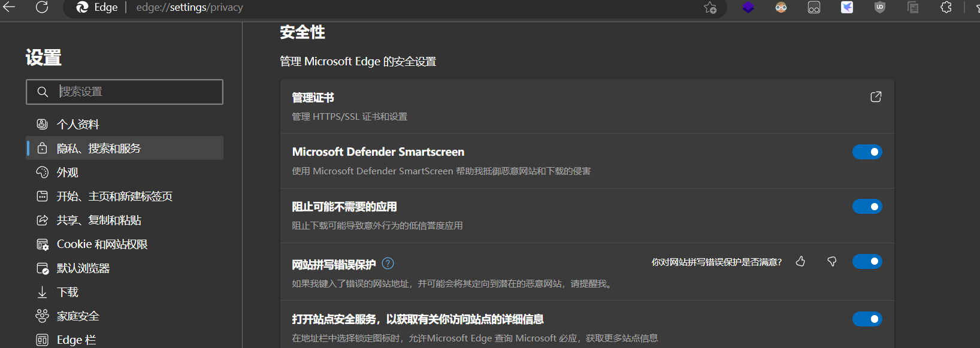980x348 pixels.
Task: Open 个人资料 settings section
Action: coord(125,124)
